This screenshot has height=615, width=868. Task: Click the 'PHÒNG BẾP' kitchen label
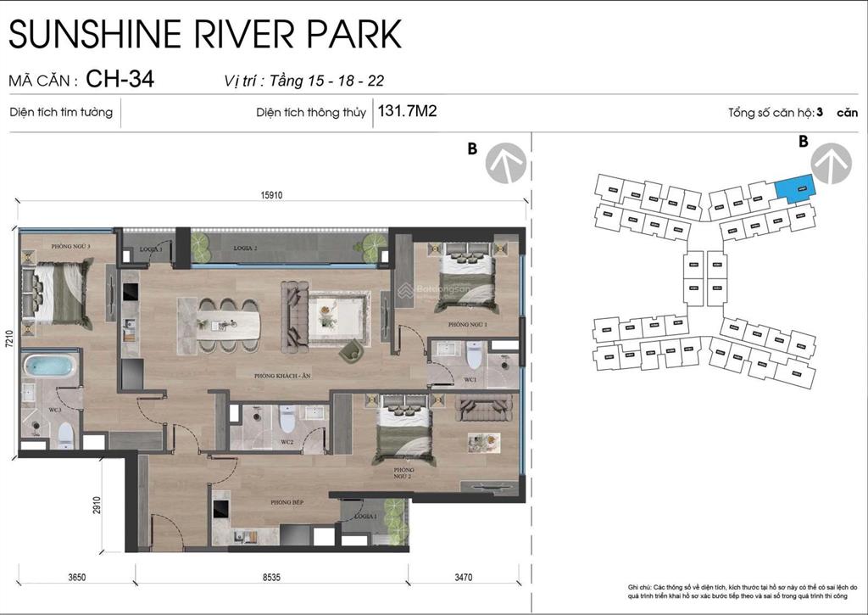tap(287, 502)
